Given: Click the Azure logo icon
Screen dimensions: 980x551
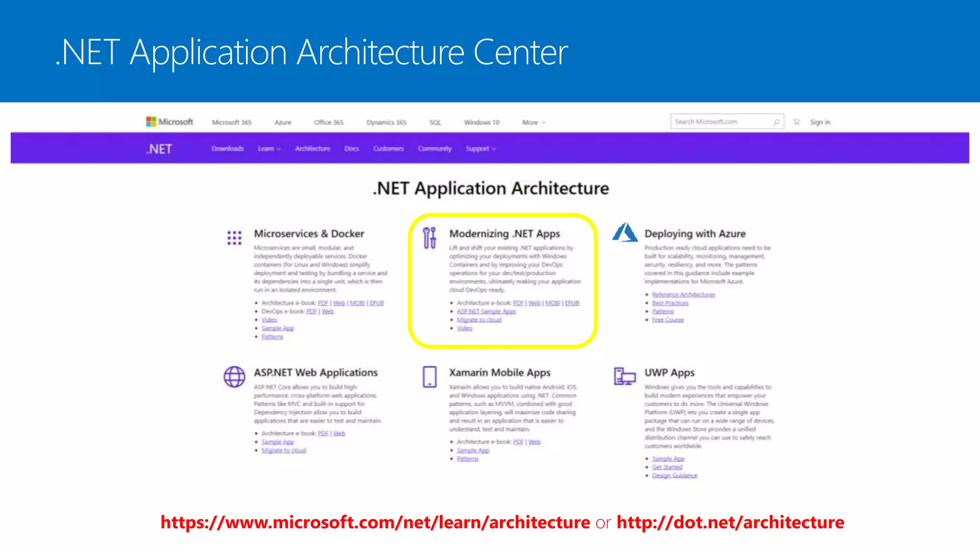Looking at the screenshot, I should coord(625,232).
